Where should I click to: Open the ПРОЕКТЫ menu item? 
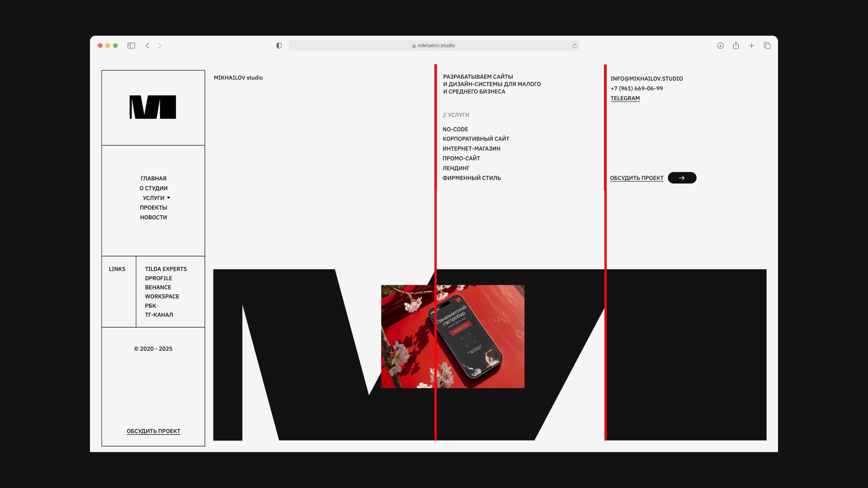point(153,208)
